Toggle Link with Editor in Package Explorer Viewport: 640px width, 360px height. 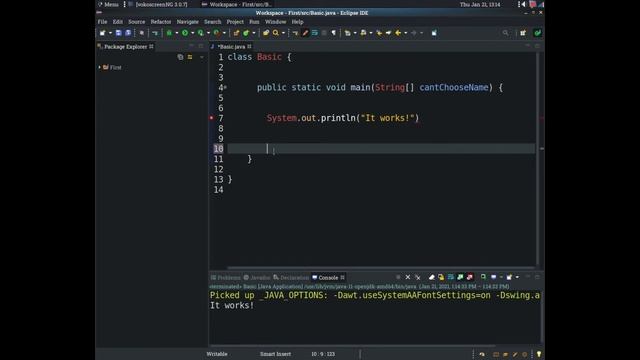tap(190, 57)
